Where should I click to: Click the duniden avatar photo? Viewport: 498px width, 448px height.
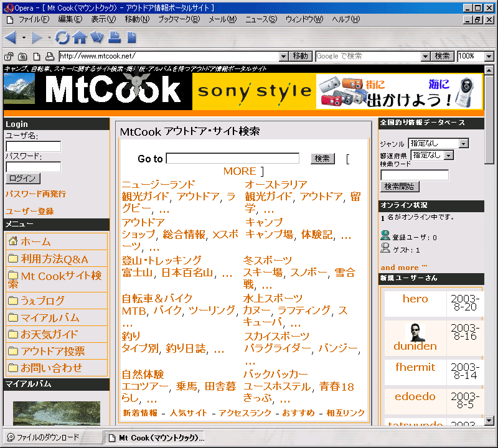click(415, 332)
